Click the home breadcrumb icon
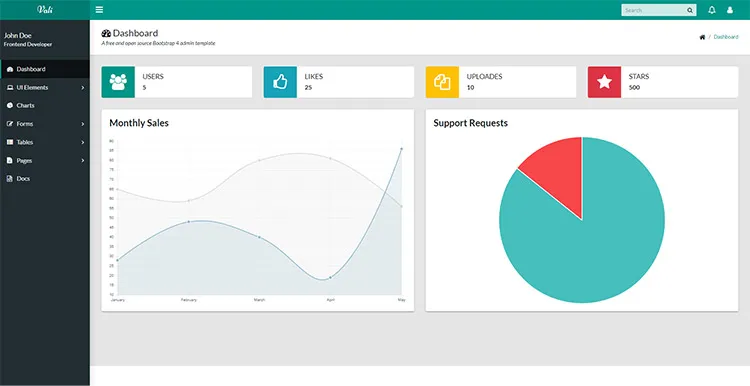The width and height of the screenshot is (750, 386). pos(702,37)
